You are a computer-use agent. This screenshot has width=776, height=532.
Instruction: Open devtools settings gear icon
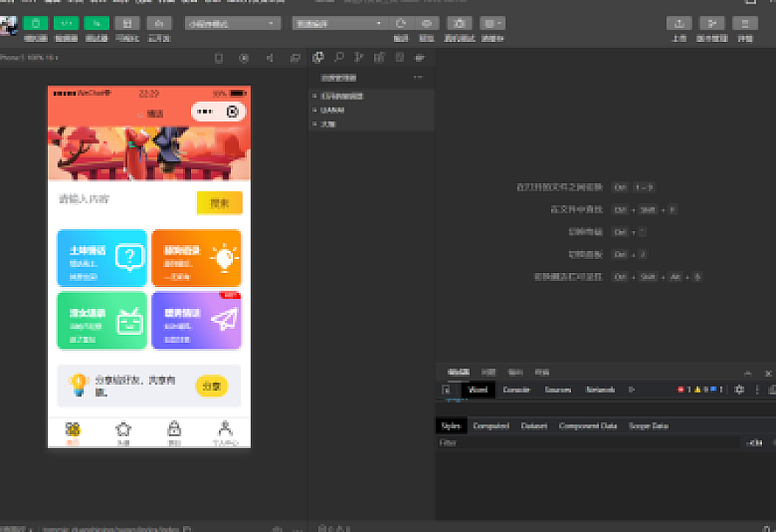[739, 390]
